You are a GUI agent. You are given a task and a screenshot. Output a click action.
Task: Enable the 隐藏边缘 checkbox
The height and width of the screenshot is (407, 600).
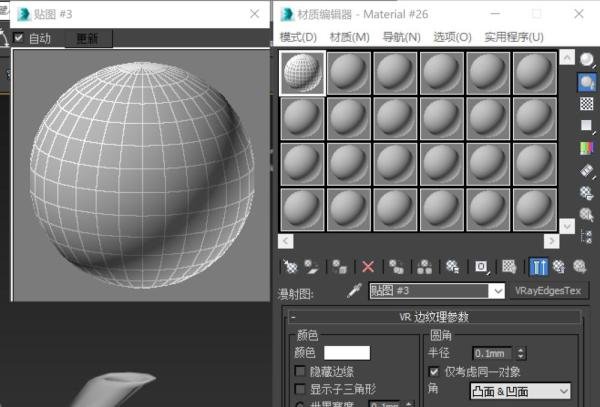tap(300, 371)
